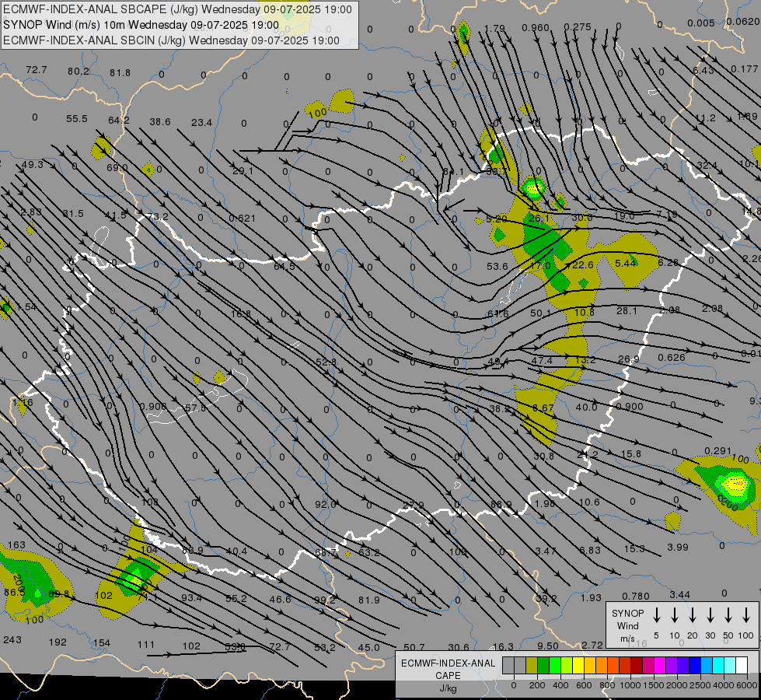
Task: Click the map value '55.5'
Action: (77, 118)
